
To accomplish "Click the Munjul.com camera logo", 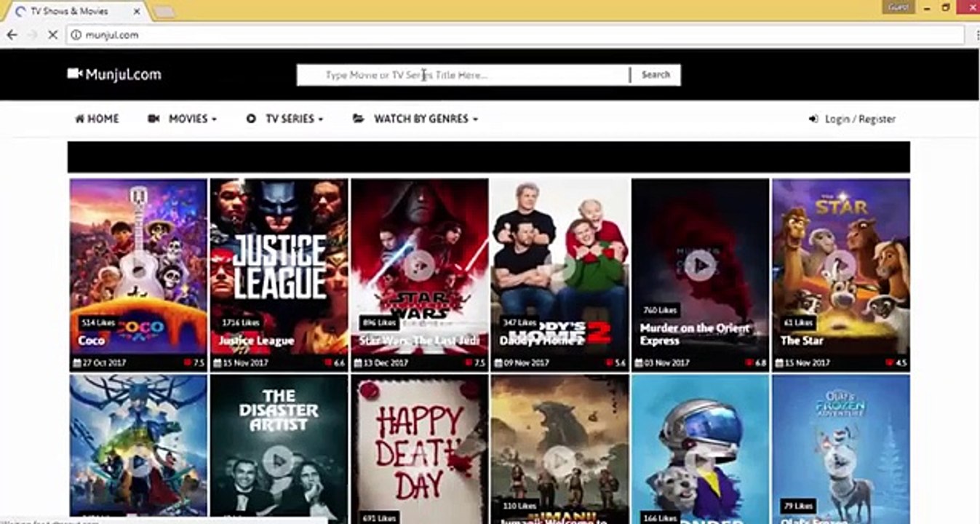I will [x=114, y=74].
